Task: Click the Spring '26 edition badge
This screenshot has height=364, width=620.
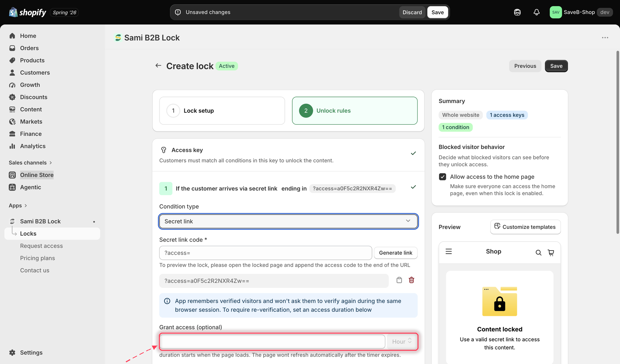Action: click(64, 12)
